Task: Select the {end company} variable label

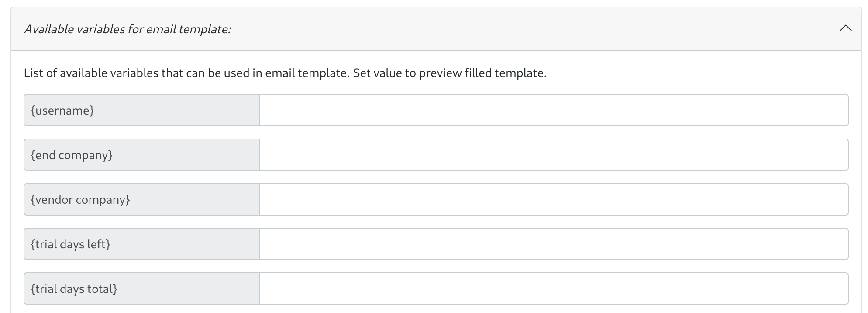Action: [x=72, y=155]
